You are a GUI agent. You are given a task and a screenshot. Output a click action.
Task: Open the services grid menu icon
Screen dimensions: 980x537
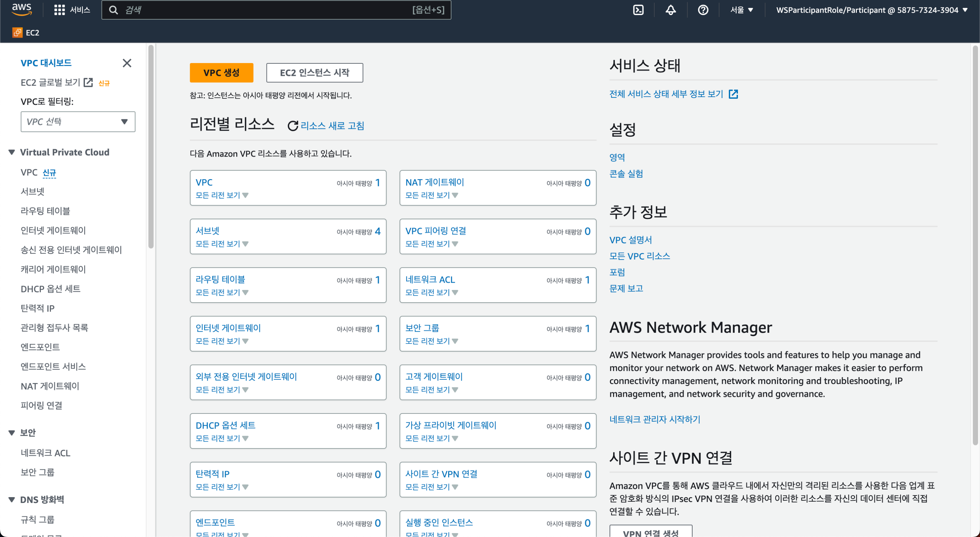59,10
